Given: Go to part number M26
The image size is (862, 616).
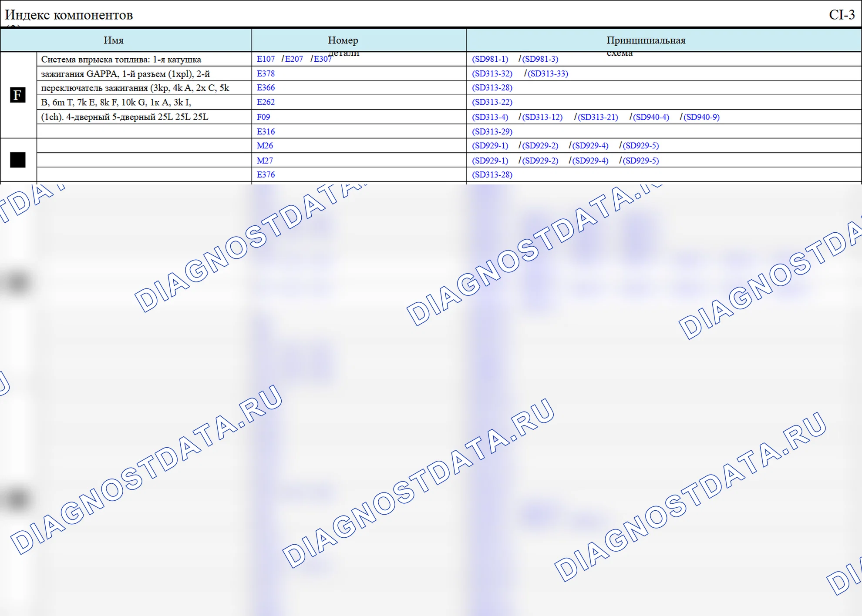Looking at the screenshot, I should point(265,146).
